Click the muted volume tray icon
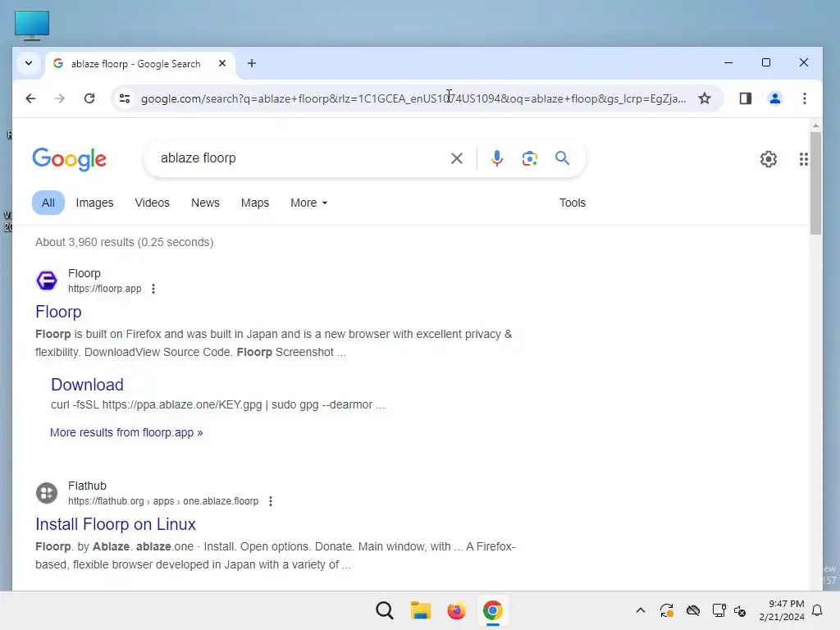Screen dimensions: 840x630 point(740,610)
